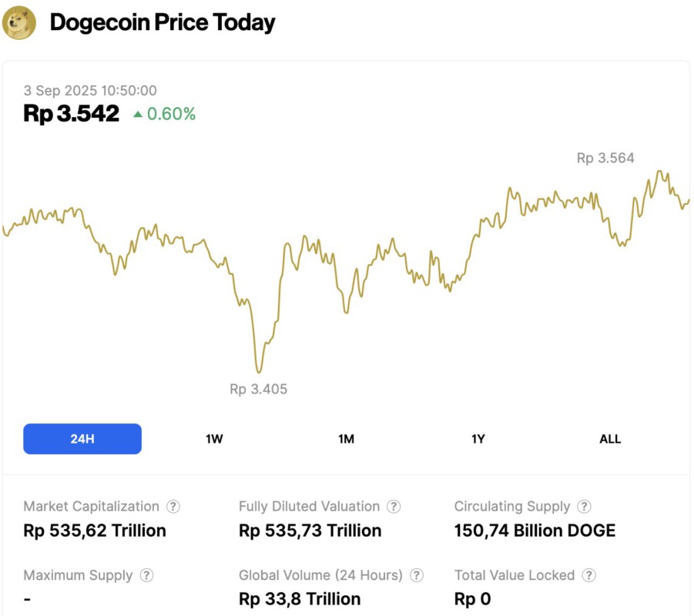Click the green upward price-change arrow

coord(137,114)
